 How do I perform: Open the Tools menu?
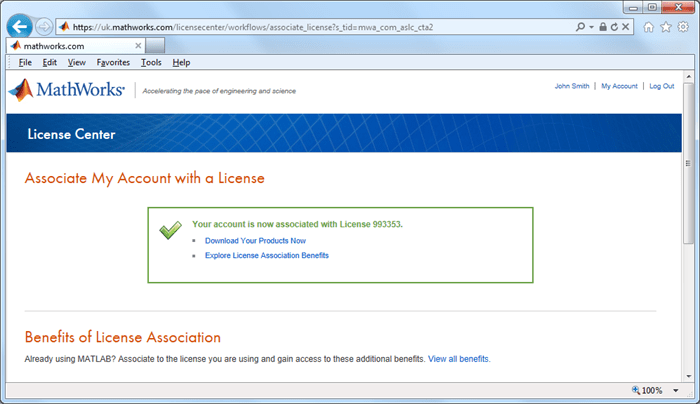(151, 62)
